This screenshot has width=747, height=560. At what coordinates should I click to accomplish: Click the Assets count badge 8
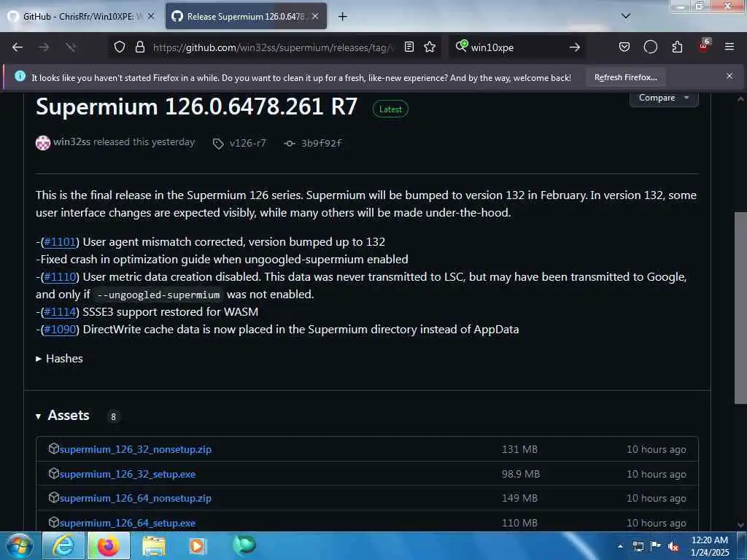coord(113,416)
